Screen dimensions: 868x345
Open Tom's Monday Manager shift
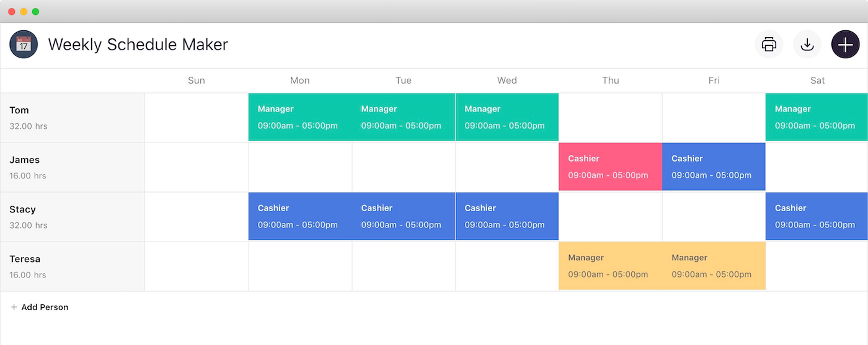(x=300, y=118)
